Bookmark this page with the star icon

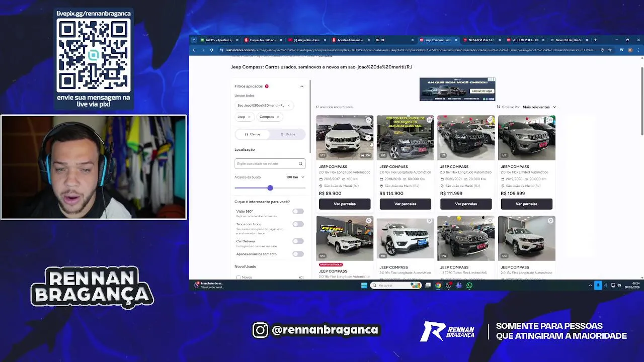click(610, 50)
